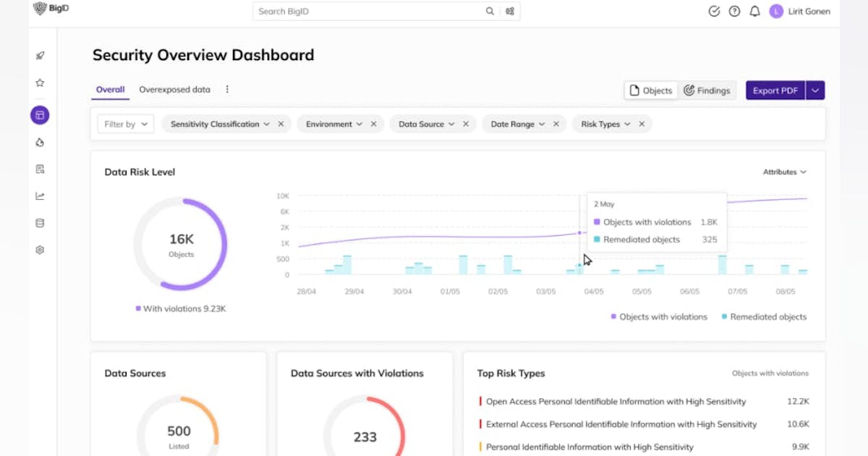868x456 pixels.
Task: Click in the Search BigID field
Action: pos(369,12)
